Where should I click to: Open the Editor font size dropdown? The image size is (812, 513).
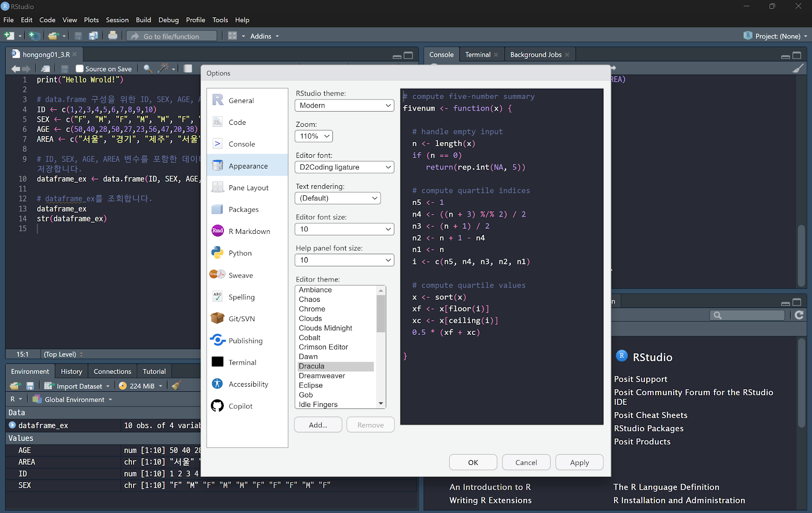pos(344,229)
